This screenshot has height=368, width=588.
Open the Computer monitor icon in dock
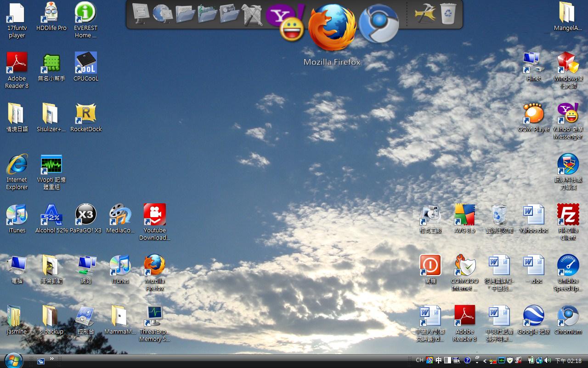coord(141,14)
